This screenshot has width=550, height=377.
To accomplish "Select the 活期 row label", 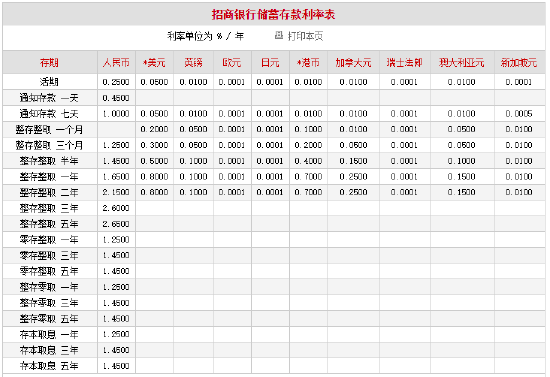I will pyautogui.click(x=49, y=82).
